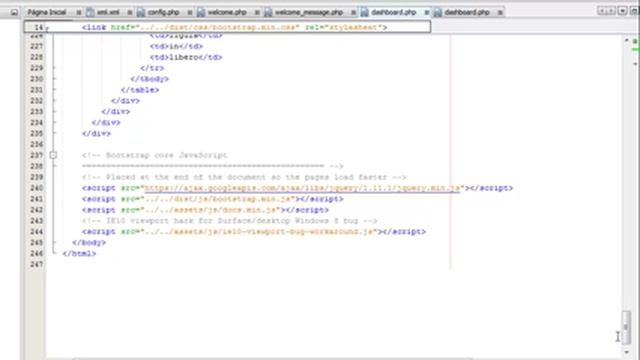This screenshot has height=360, width=640.
Task: Place cursor on the closing </body> tag
Action: click(x=89, y=242)
